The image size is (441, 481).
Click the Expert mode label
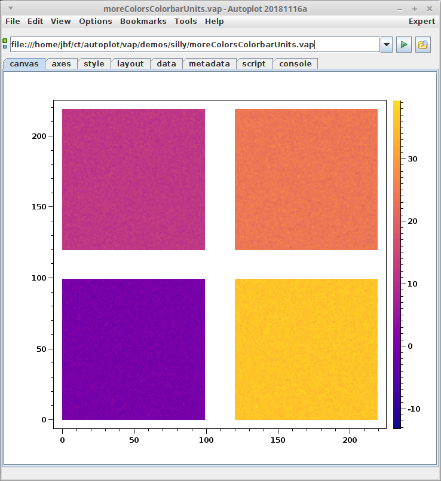tap(422, 21)
